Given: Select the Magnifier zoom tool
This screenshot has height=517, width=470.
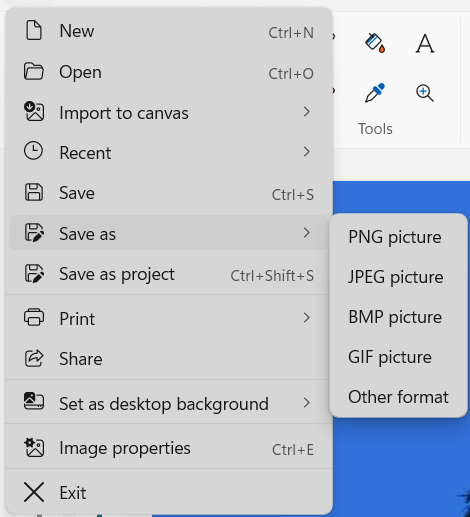Looking at the screenshot, I should point(425,93).
